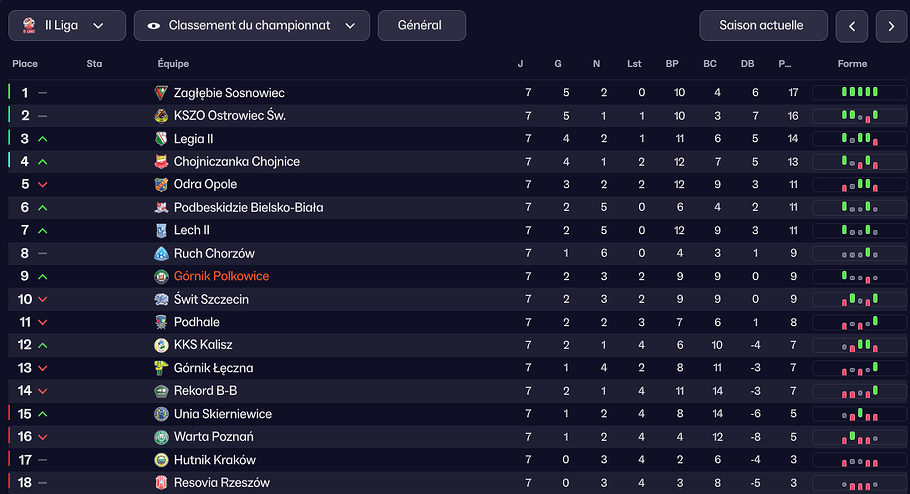Click the Zagłębie Sosnowiec club crest
The width and height of the screenshot is (910, 494).
pos(161,93)
